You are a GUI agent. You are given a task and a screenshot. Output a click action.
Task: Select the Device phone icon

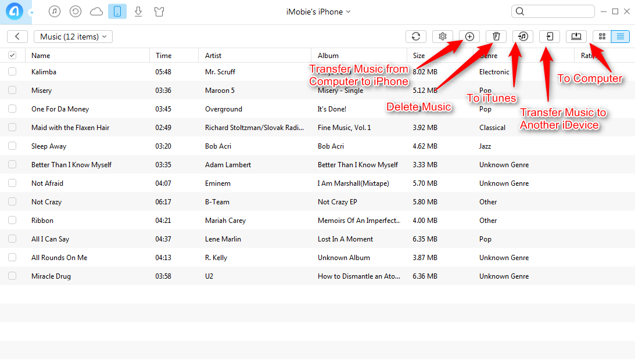pyautogui.click(x=117, y=12)
